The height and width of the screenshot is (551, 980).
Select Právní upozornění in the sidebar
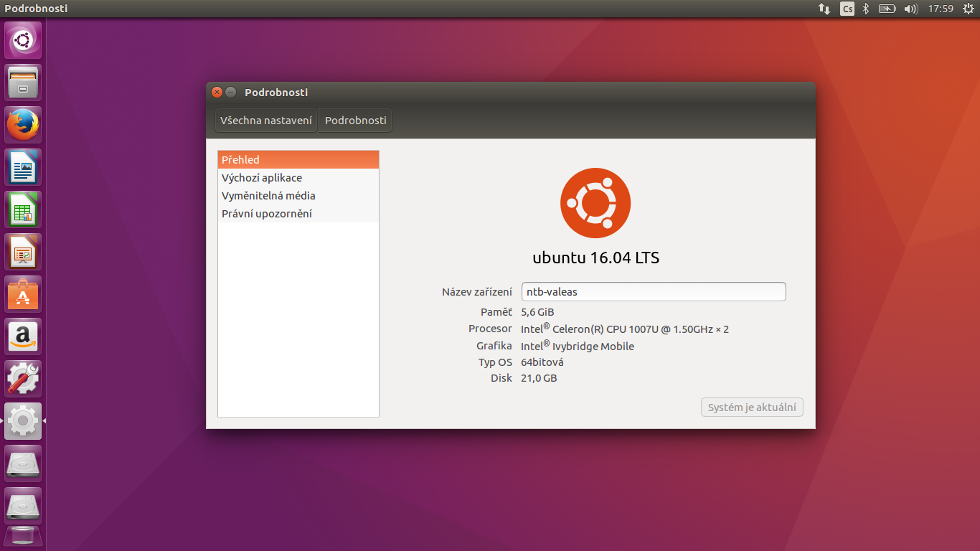click(298, 214)
